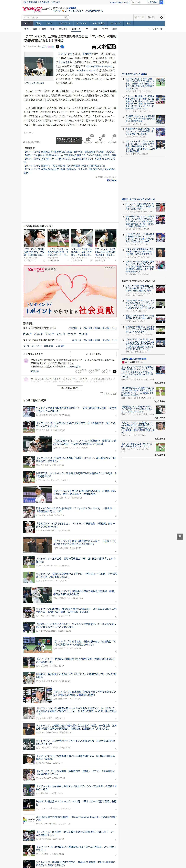
Task: Click the マイページ link
Action: coord(139,18)
